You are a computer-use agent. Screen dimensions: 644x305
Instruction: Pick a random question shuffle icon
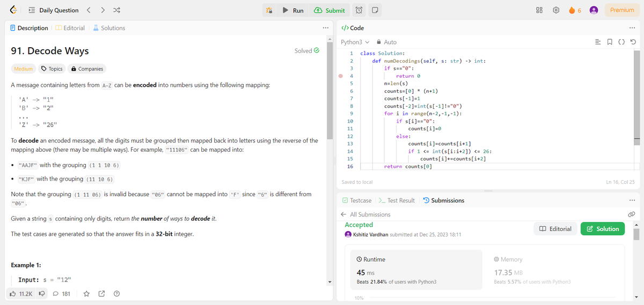click(x=118, y=10)
